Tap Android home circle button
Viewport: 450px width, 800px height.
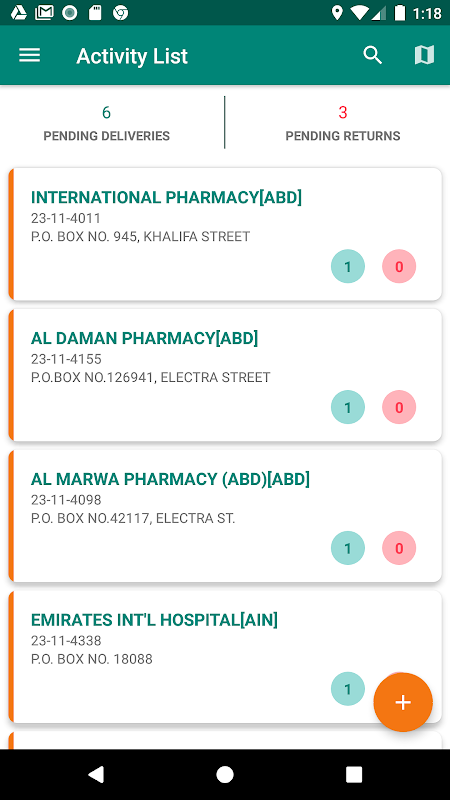(x=225, y=774)
